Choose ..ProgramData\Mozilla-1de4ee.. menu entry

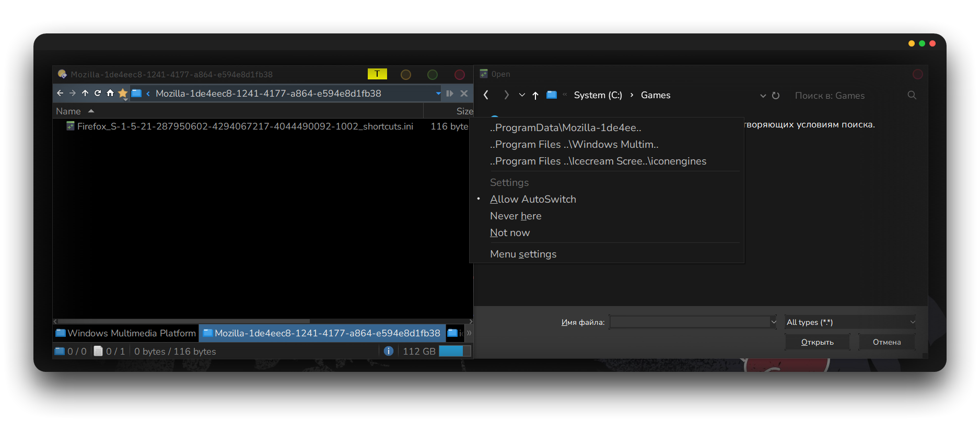tap(565, 128)
